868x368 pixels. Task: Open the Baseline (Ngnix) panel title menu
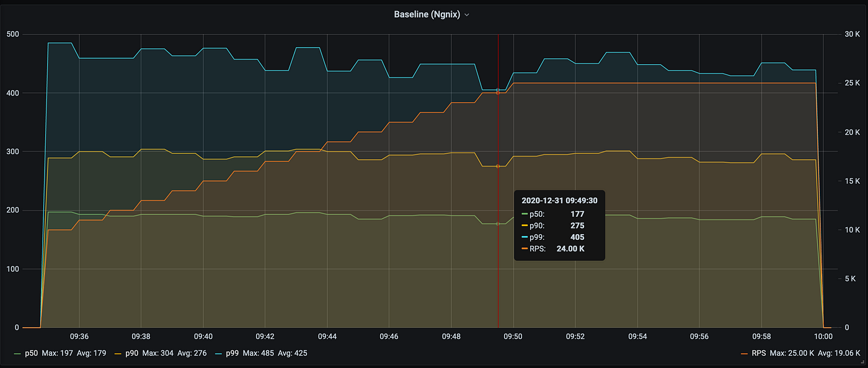[x=427, y=14]
